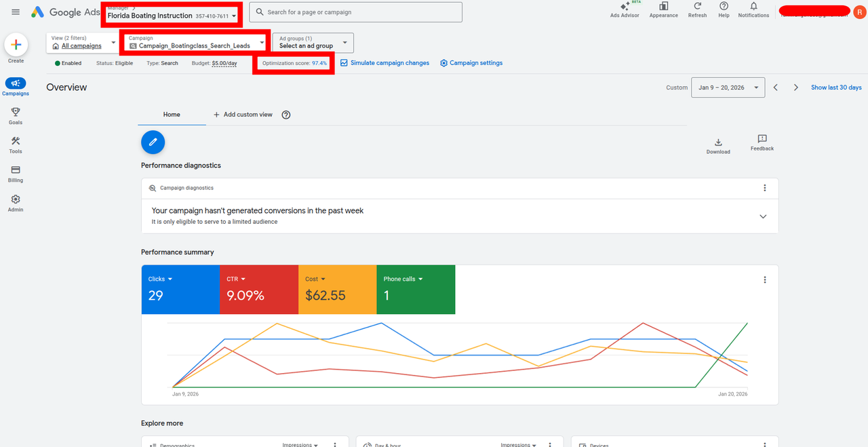Click Simulate campaign changes
This screenshot has width=868, height=447.
click(384, 63)
